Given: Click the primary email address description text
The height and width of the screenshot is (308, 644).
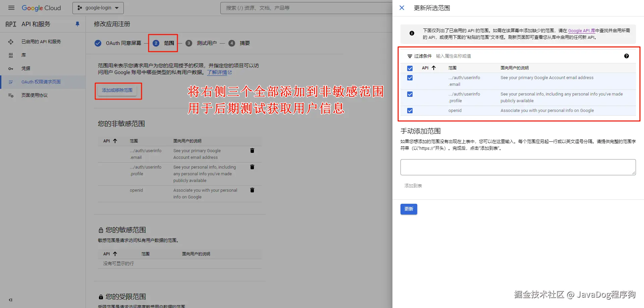Looking at the screenshot, I should (547, 78).
